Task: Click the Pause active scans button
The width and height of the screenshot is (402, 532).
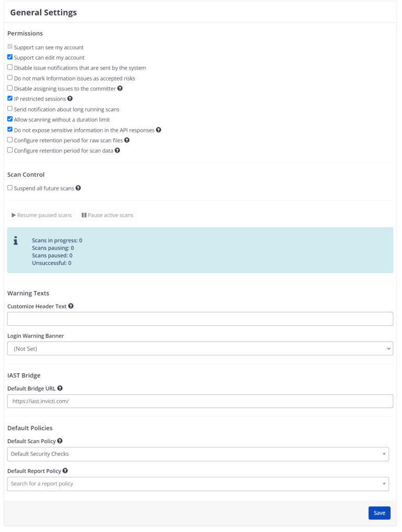Action: pyautogui.click(x=107, y=215)
